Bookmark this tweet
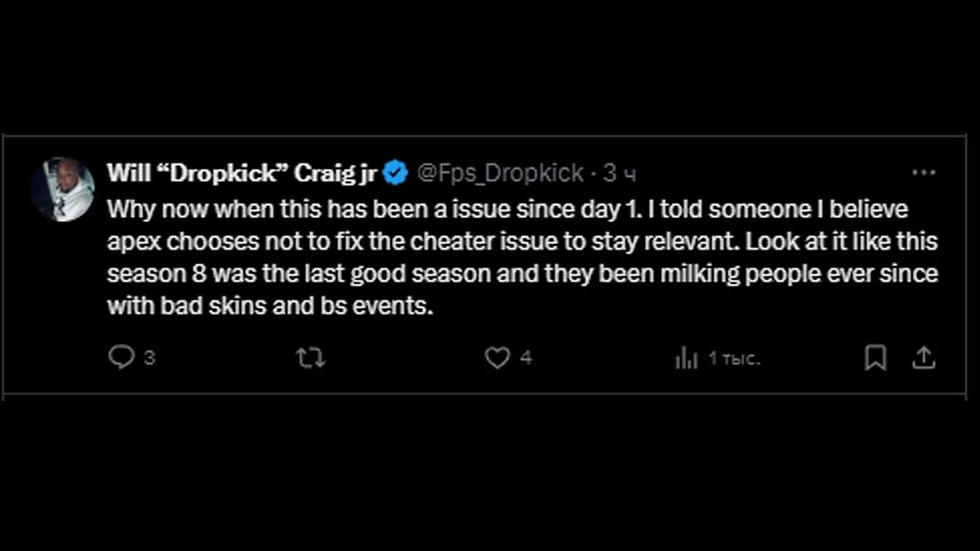The width and height of the screenshot is (980, 551). [875, 358]
